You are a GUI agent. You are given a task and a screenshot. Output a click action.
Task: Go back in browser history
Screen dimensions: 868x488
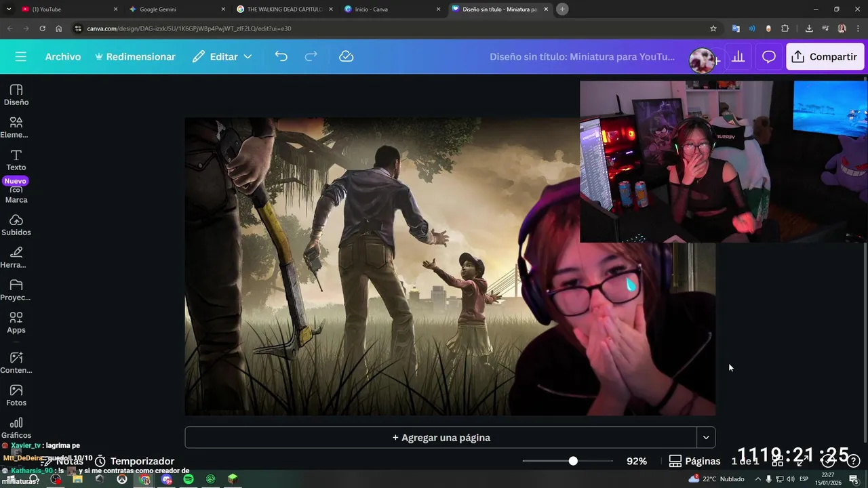click(x=9, y=28)
